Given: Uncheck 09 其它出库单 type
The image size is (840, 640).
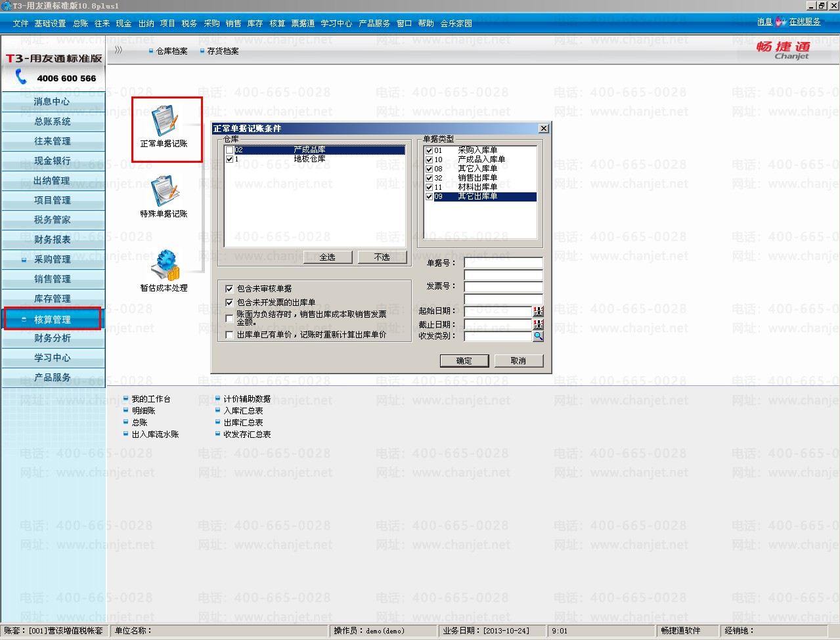Looking at the screenshot, I should click(429, 196).
